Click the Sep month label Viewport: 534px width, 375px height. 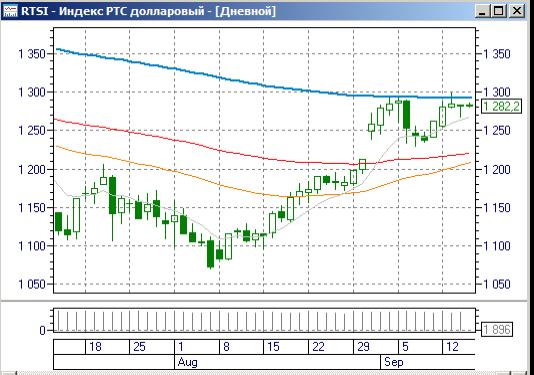[x=394, y=362]
